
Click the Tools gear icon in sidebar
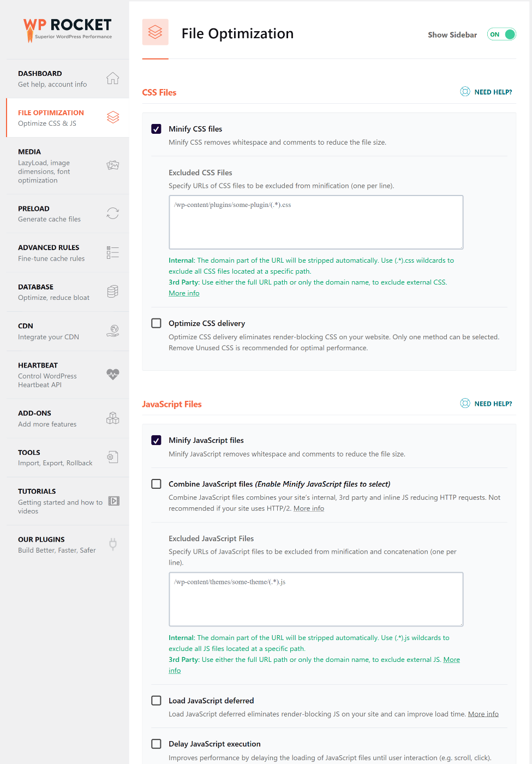pyautogui.click(x=112, y=457)
